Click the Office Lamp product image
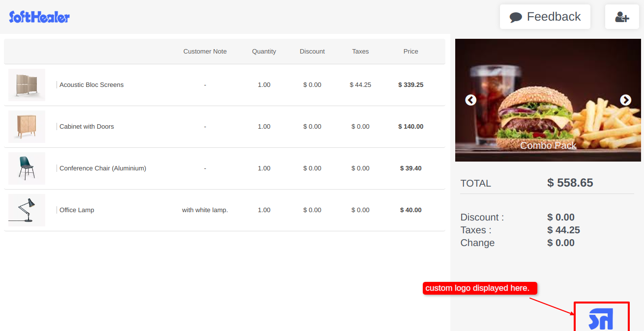 [x=27, y=210]
